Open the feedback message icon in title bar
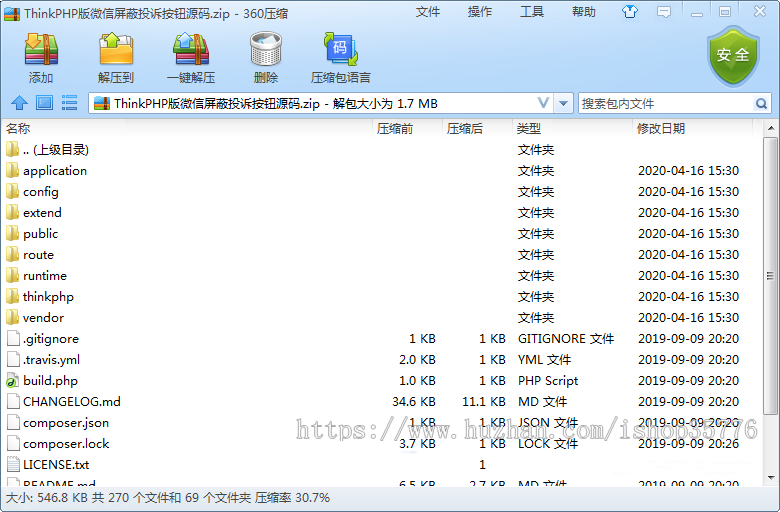 [664, 12]
